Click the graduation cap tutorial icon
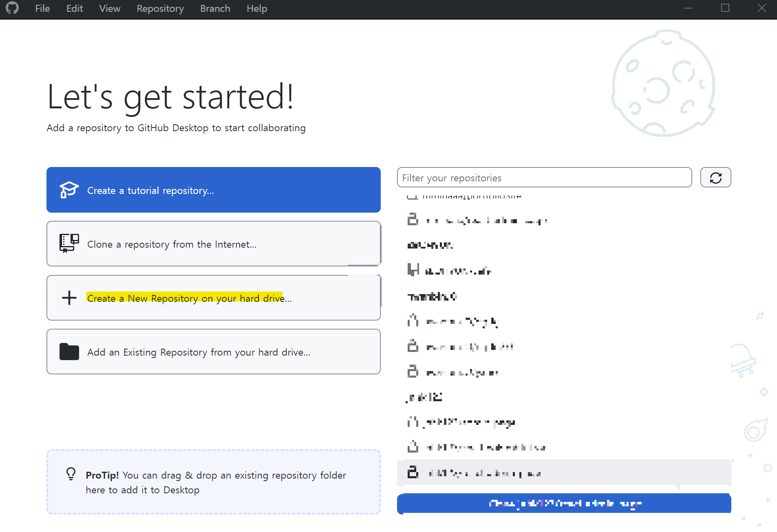Screen dimensions: 777x532 click(x=69, y=190)
